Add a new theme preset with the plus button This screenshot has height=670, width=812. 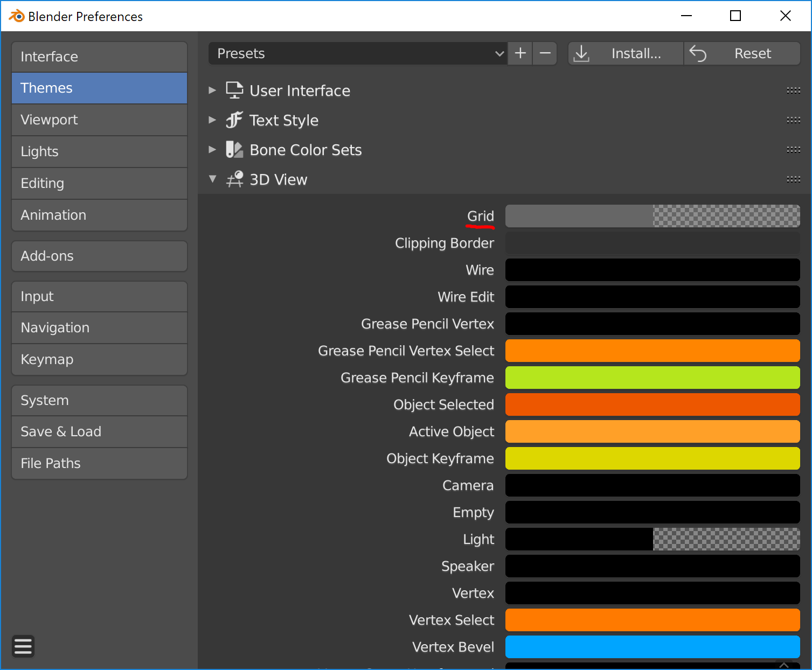pyautogui.click(x=519, y=53)
